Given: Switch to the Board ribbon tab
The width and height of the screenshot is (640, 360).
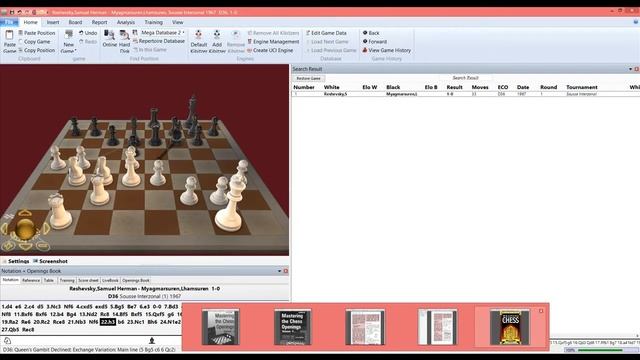Looking at the screenshot, I should 75,22.
